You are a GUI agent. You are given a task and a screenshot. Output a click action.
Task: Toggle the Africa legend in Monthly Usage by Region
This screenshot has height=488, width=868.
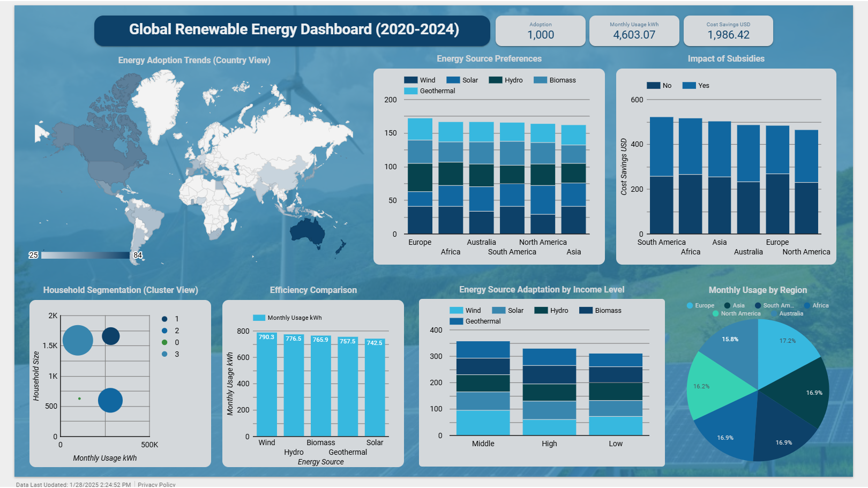coord(817,305)
